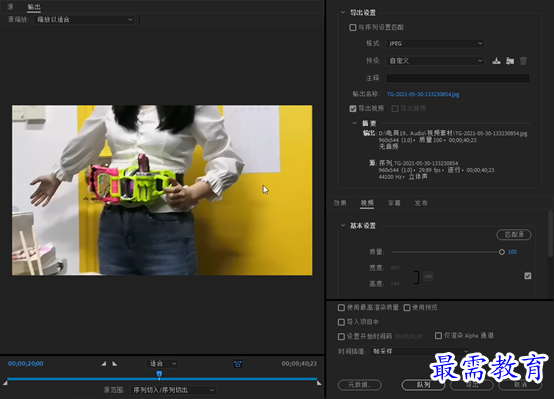Open the 预设 自定义 dropdown

coord(435,61)
